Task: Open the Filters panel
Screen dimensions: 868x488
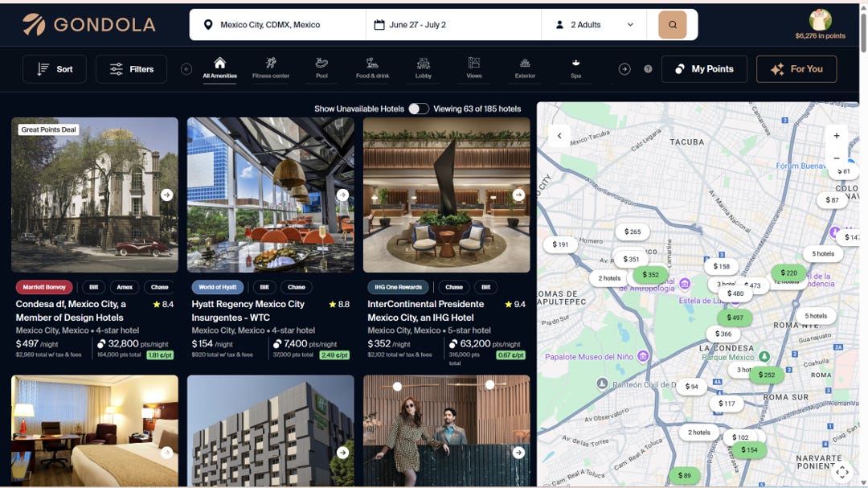Action: [x=131, y=69]
